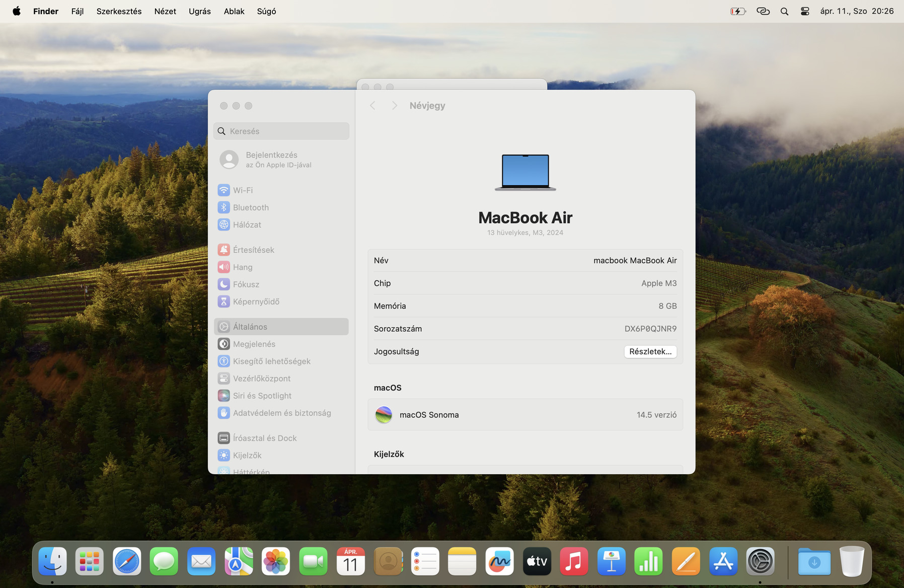Open Launchpad from the Dock
This screenshot has height=588, width=904.
tap(90, 561)
